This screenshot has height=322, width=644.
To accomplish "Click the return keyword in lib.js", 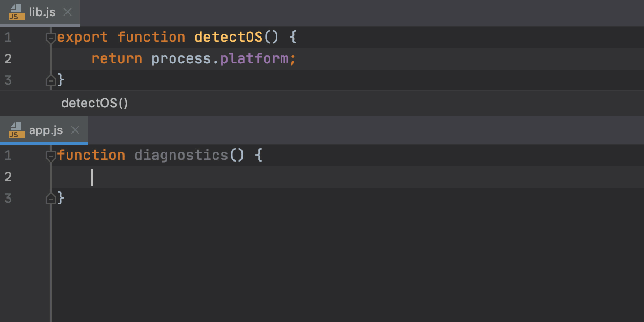I will point(116,58).
